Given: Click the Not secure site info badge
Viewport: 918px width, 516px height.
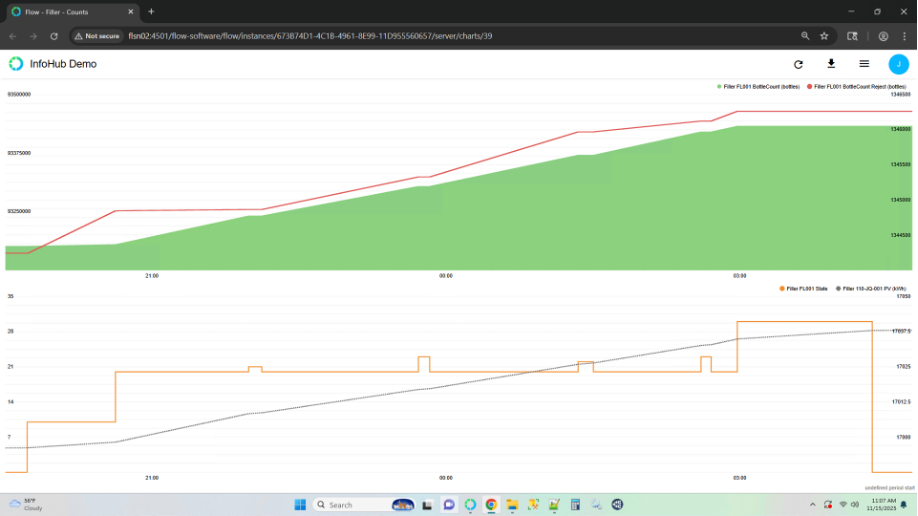Looking at the screenshot, I should (97, 36).
